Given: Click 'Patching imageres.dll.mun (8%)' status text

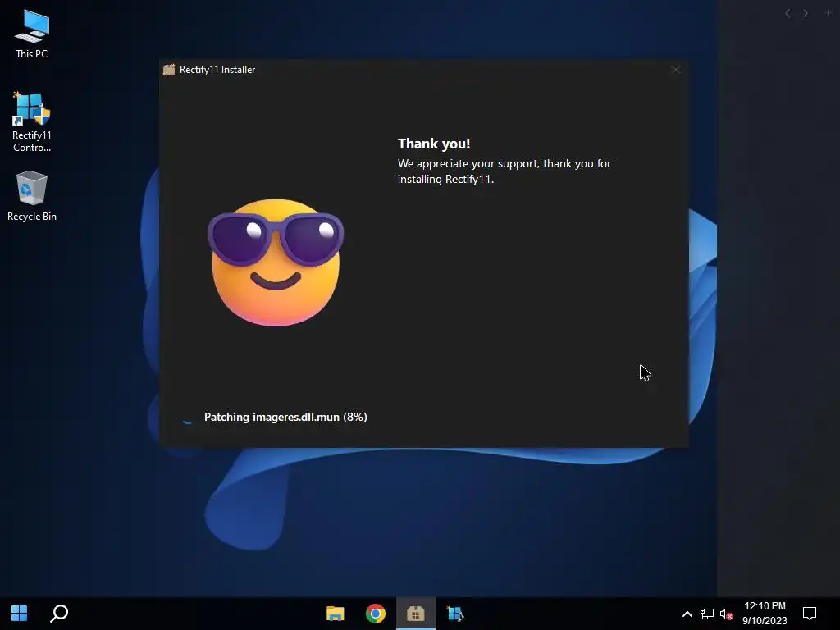Looking at the screenshot, I should click(285, 417).
